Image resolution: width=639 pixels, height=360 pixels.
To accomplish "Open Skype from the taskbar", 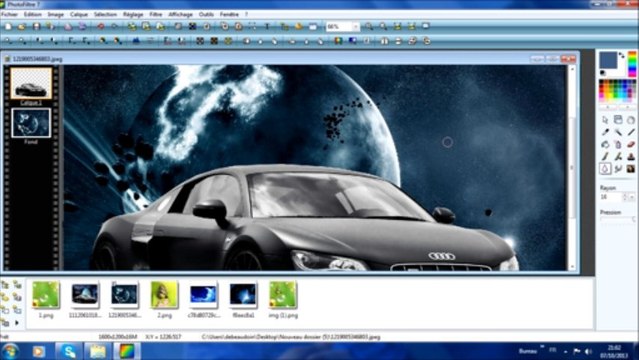I will [68, 351].
